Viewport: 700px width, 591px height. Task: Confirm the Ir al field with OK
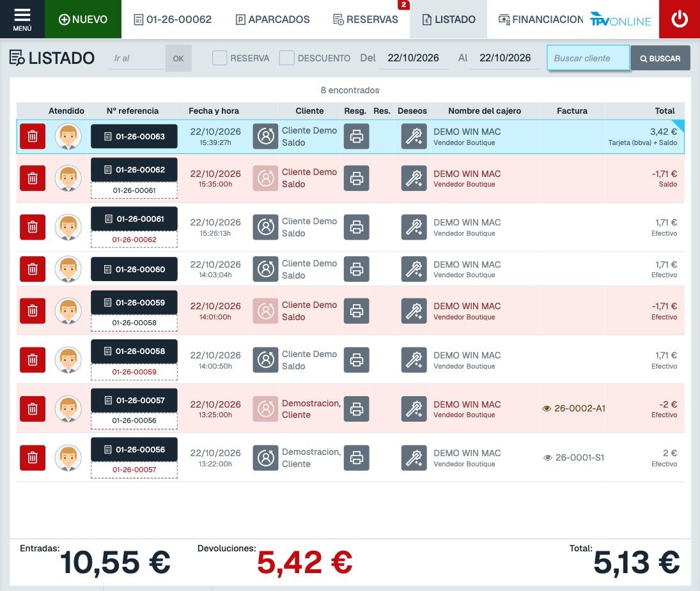tap(178, 58)
